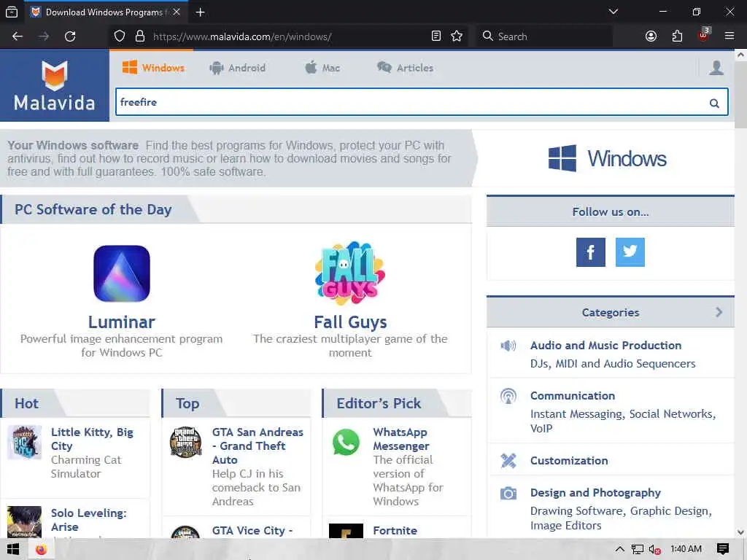Open Design and Photography category
The image size is (747, 560).
tap(595, 492)
